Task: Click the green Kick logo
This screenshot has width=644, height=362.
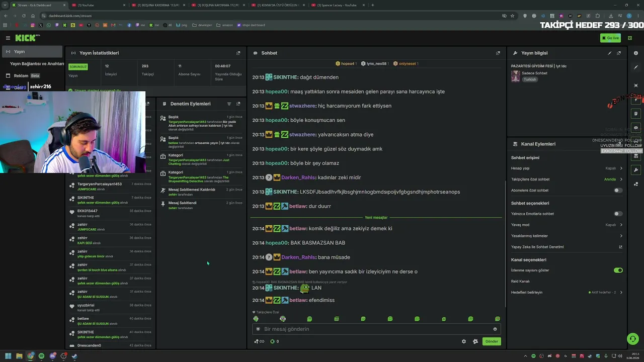Action: (27, 38)
